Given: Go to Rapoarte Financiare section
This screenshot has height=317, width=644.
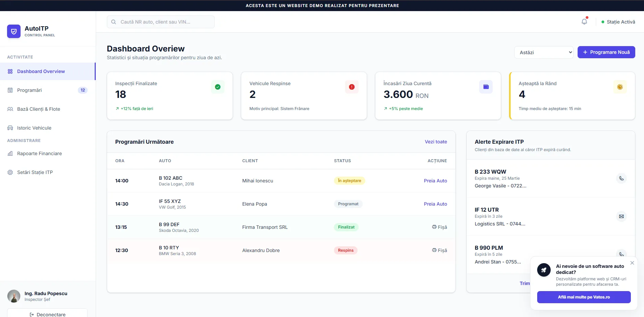Looking at the screenshot, I should 39,153.
